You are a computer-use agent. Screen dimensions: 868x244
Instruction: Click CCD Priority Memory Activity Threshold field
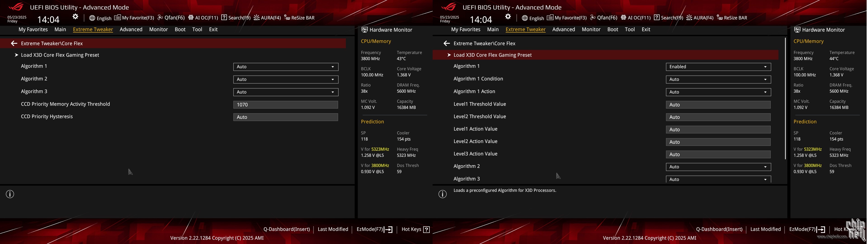pyautogui.click(x=286, y=105)
